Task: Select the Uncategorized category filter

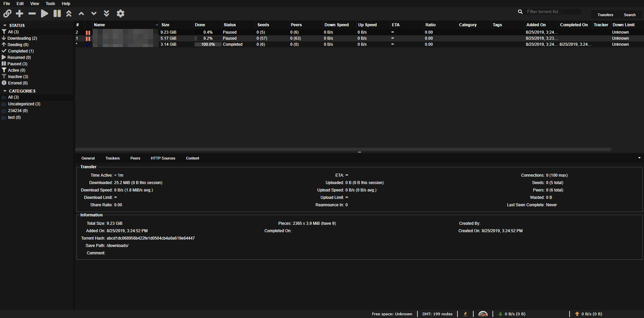Action: point(24,104)
